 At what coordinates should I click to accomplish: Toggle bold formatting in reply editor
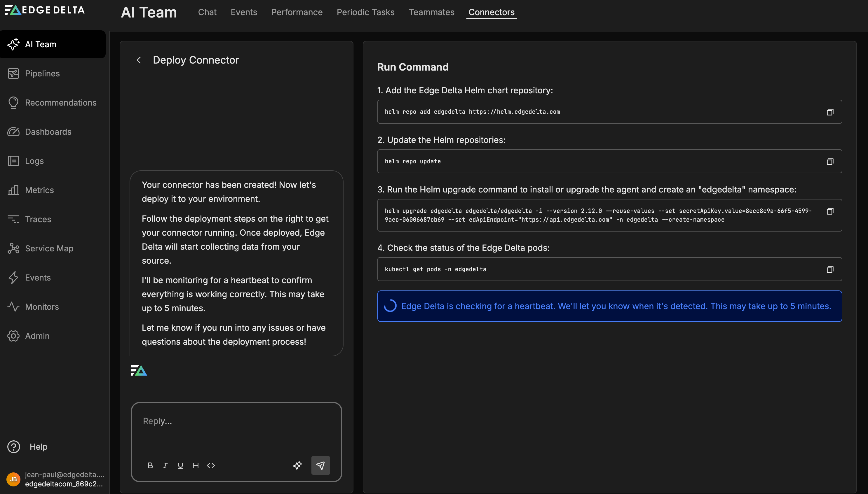click(x=150, y=465)
